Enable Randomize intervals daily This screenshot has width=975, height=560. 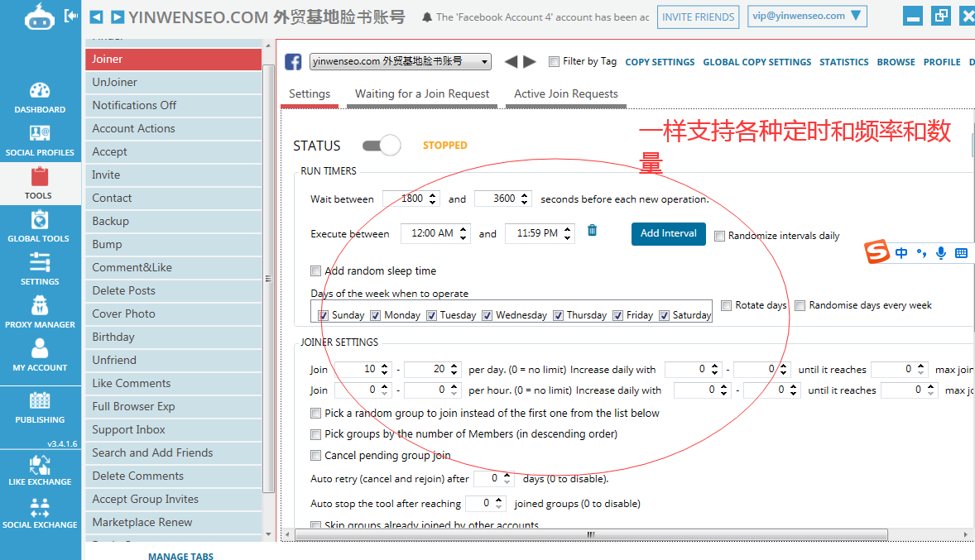[719, 236]
